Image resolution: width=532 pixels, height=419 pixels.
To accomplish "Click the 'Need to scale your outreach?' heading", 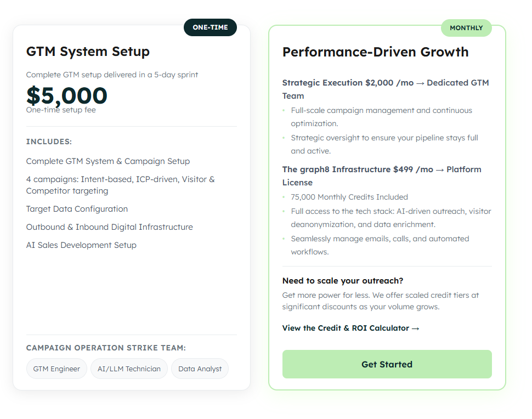I will (x=342, y=281).
